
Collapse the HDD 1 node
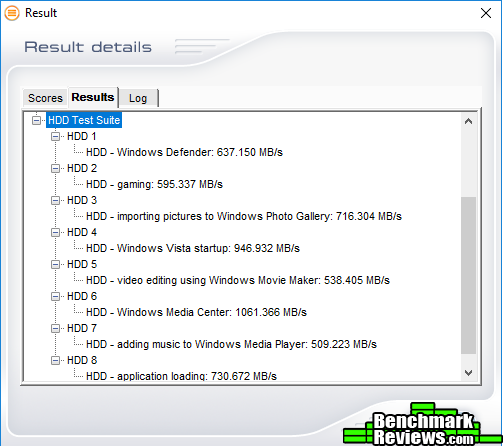point(55,136)
